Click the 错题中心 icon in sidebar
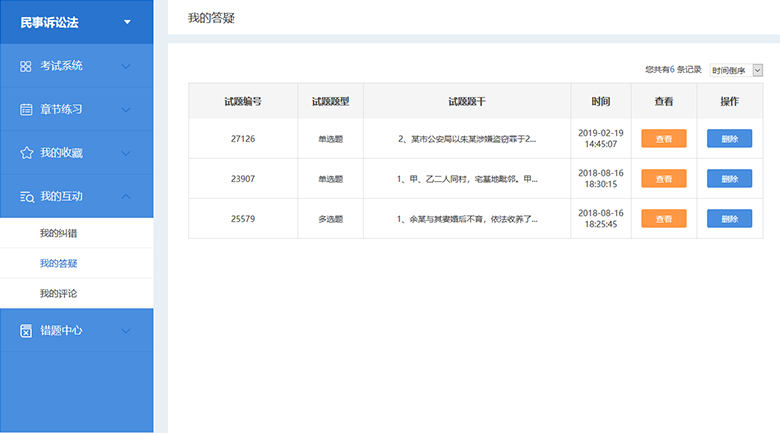780x433 pixels. tap(26, 330)
